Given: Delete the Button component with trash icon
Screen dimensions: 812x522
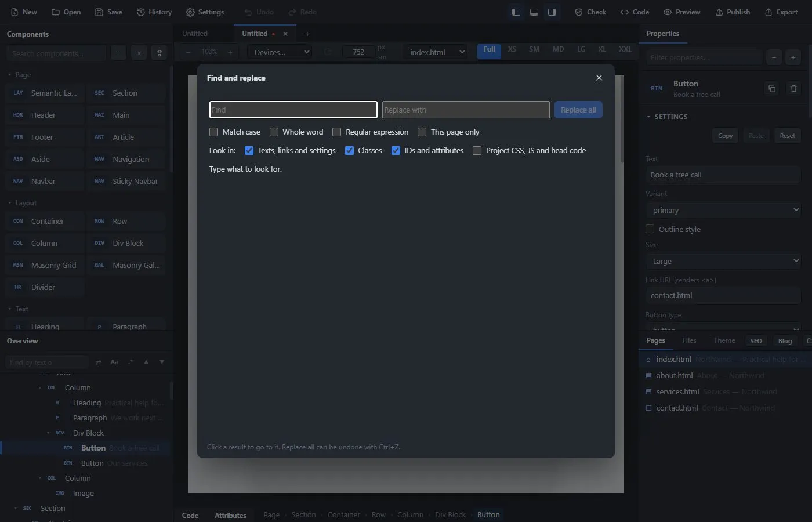Looking at the screenshot, I should tap(793, 89).
